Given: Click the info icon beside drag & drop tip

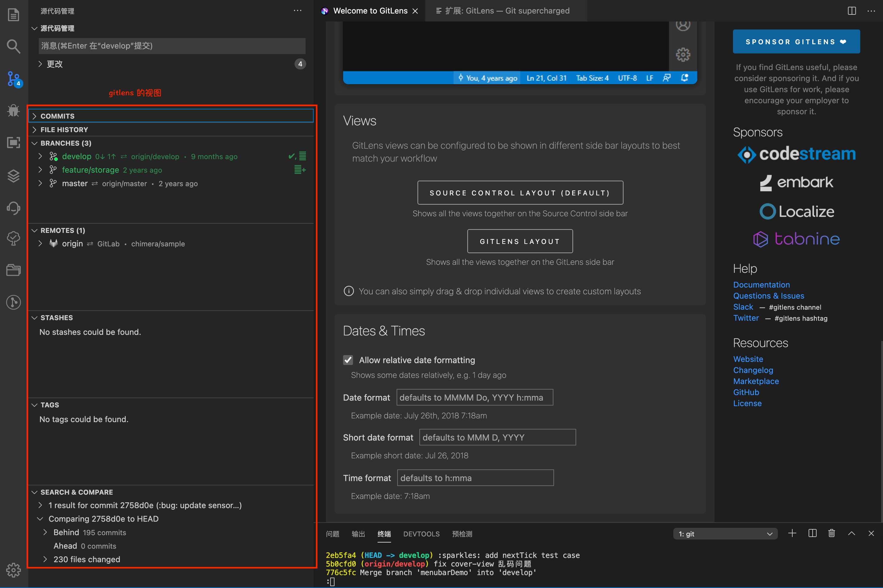Looking at the screenshot, I should point(349,291).
